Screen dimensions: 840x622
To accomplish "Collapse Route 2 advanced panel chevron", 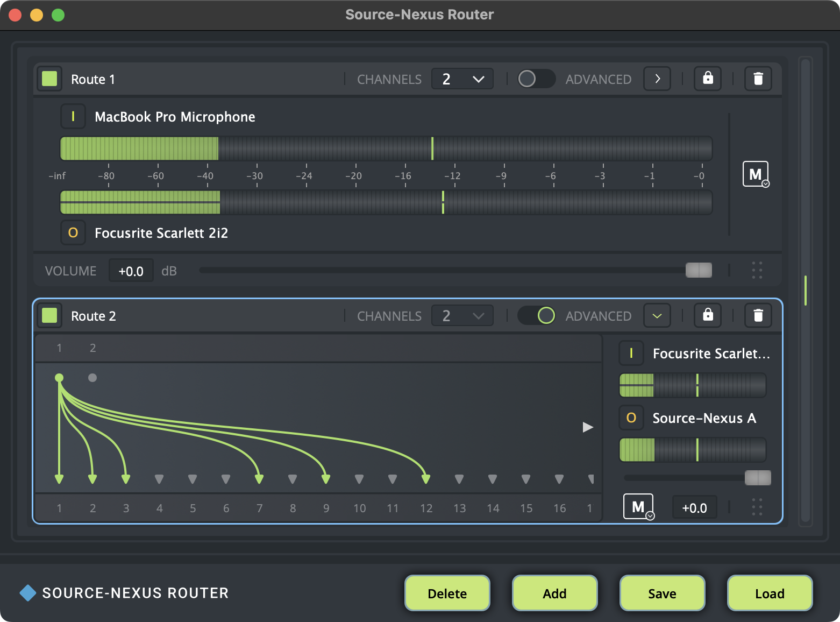I will coord(657,315).
